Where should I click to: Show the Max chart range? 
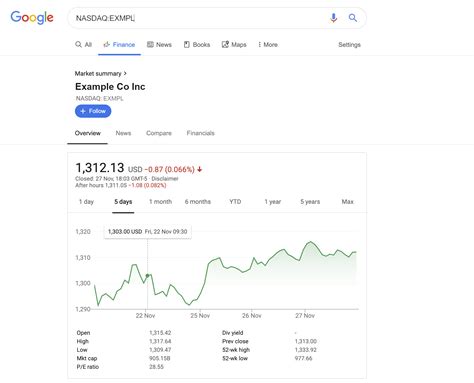347,202
